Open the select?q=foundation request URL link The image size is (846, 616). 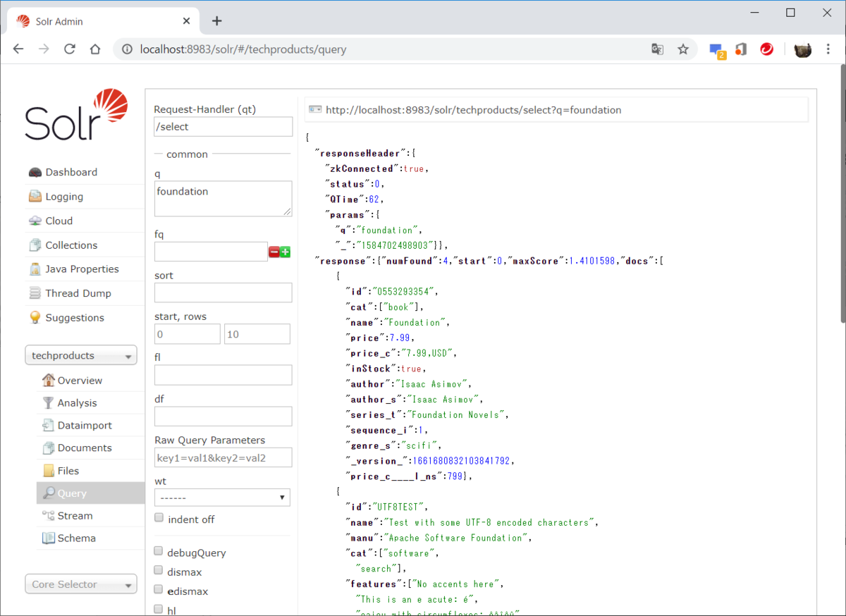click(474, 110)
